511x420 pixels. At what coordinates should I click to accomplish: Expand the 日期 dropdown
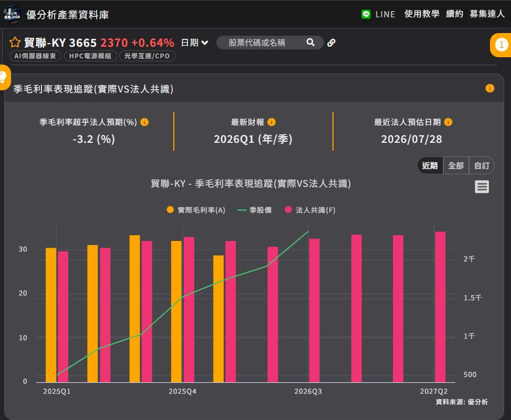(194, 43)
